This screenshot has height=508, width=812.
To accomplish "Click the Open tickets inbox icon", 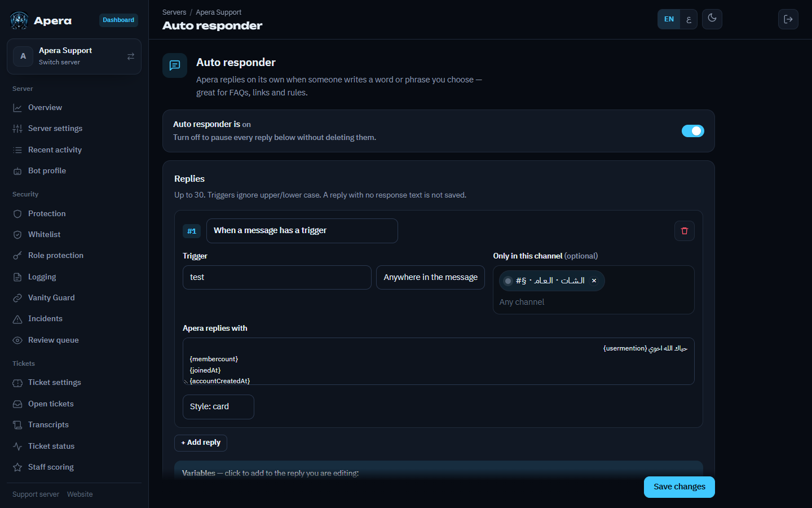I will click(17, 404).
